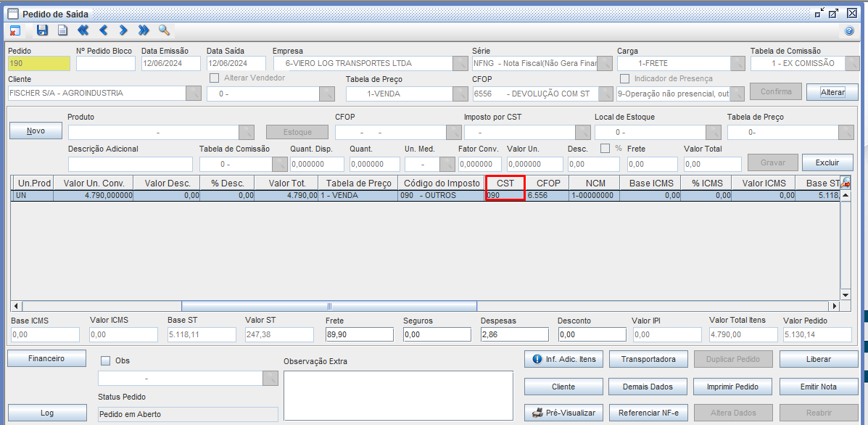
Task: Select the NCM column header
Action: (x=595, y=183)
